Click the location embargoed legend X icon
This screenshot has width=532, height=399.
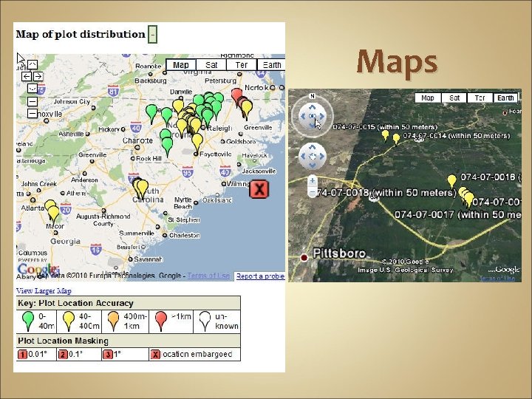point(155,355)
